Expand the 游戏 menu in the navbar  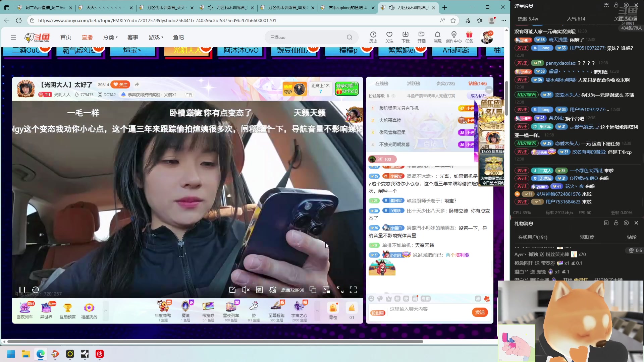coord(156,37)
